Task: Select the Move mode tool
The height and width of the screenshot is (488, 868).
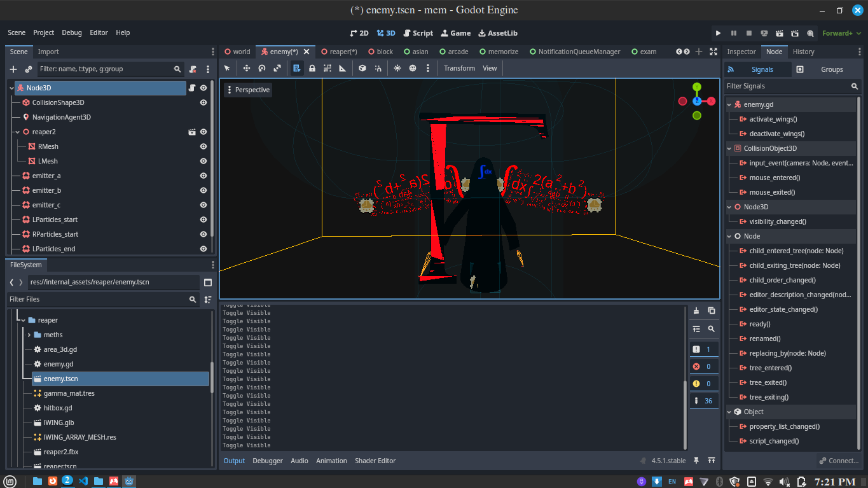Action: coord(247,68)
